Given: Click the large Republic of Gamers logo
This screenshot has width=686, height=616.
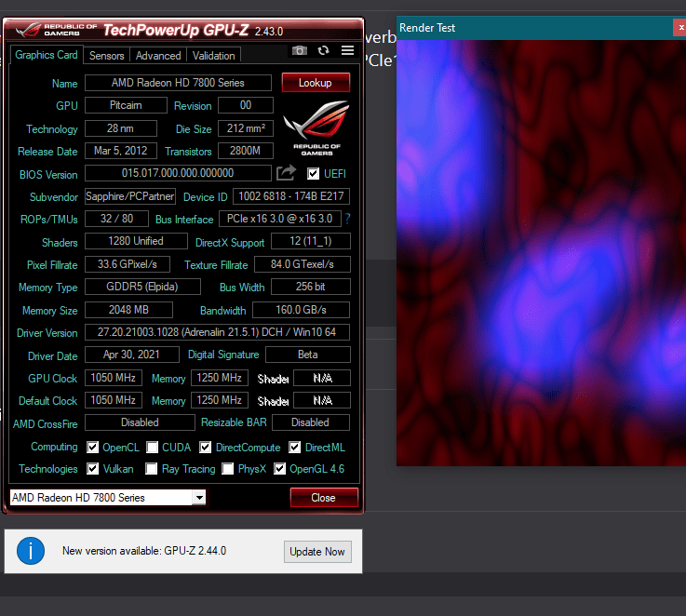Looking at the screenshot, I should [316, 127].
